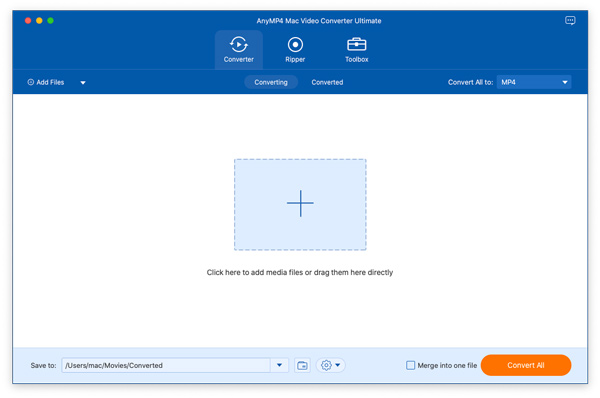600x398 pixels.
Task: Click the Add Files plus-circle icon
Action: pos(31,82)
